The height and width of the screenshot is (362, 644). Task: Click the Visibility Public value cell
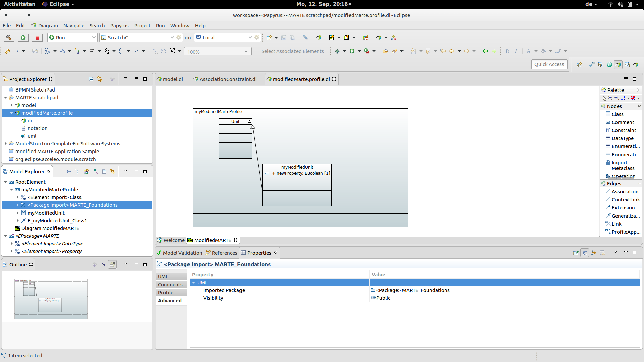tap(504, 298)
